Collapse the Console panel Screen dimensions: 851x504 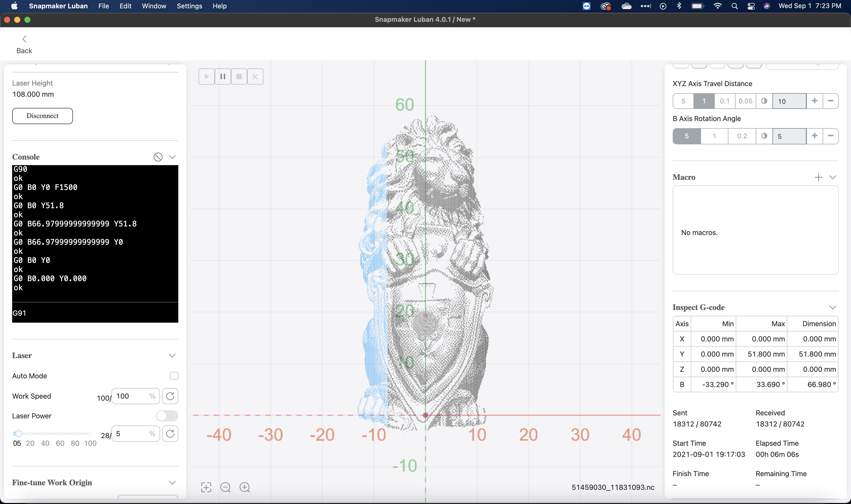click(172, 157)
